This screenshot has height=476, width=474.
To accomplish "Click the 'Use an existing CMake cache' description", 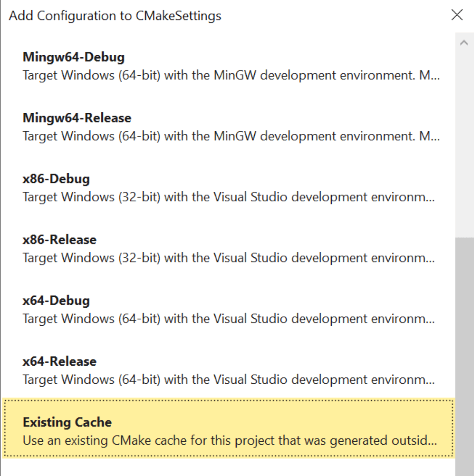I will (229, 440).
